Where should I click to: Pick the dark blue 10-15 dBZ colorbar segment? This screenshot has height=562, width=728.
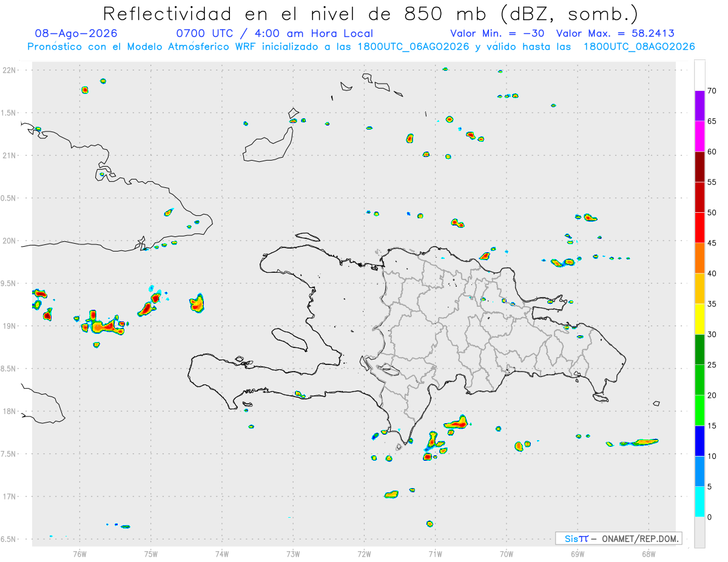click(699, 441)
